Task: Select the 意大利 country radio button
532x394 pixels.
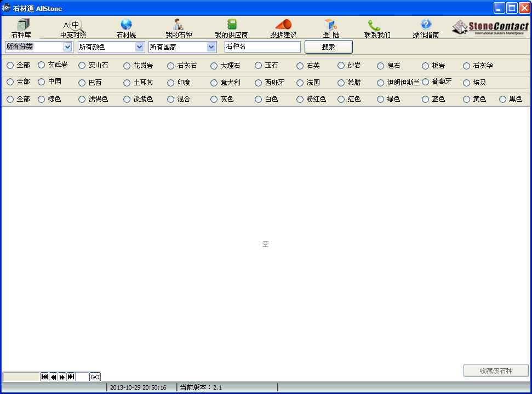Action: [x=214, y=83]
